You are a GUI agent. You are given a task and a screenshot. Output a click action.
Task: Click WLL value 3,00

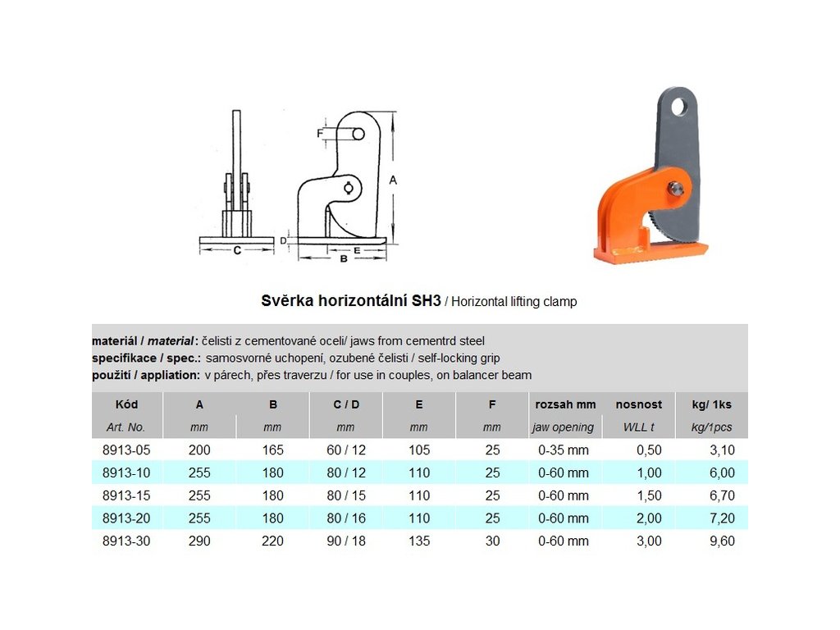[x=649, y=541]
